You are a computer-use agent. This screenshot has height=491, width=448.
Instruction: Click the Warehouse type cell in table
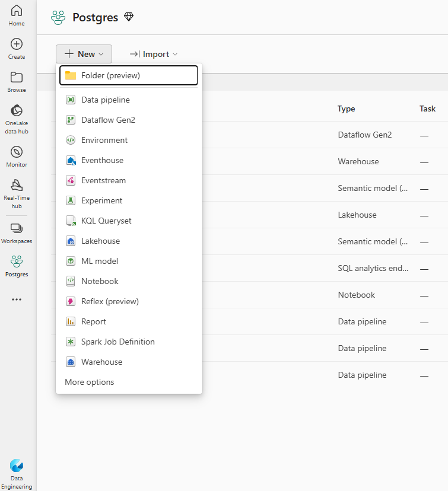coord(358,161)
